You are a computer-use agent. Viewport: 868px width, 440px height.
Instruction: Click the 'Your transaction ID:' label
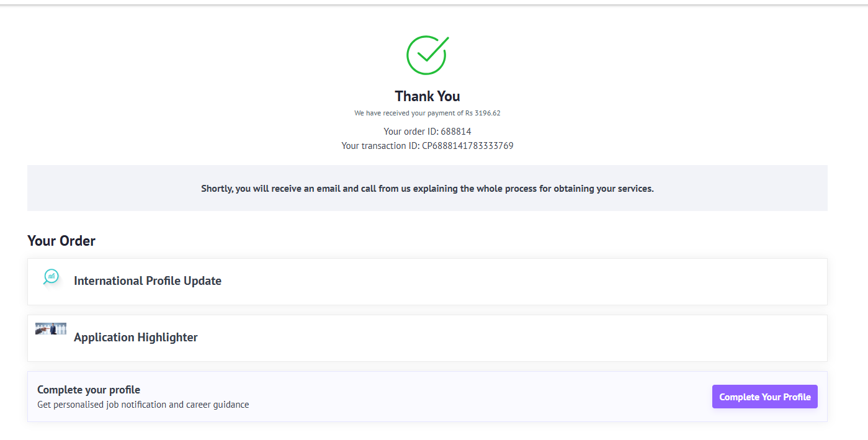(x=380, y=146)
